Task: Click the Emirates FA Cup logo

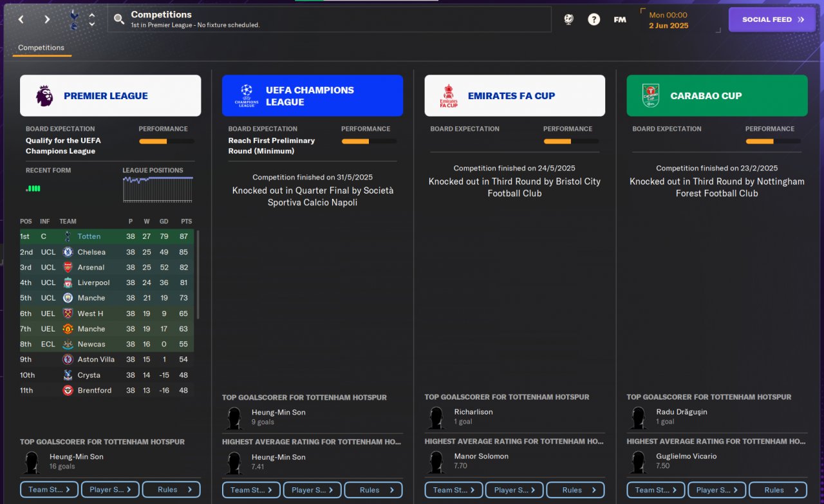Action: click(x=449, y=96)
